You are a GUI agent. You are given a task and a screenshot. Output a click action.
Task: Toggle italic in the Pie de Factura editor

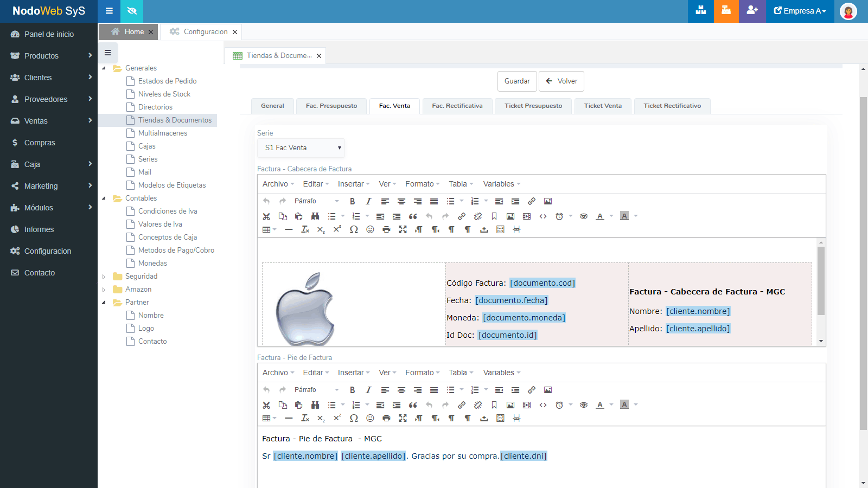point(368,390)
